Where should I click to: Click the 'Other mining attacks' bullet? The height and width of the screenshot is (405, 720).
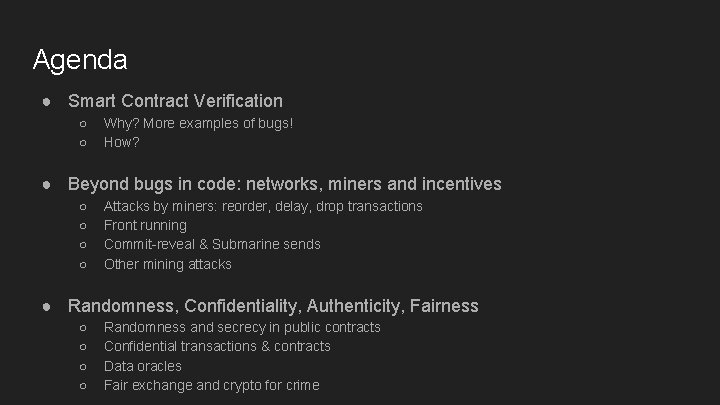pos(168,264)
